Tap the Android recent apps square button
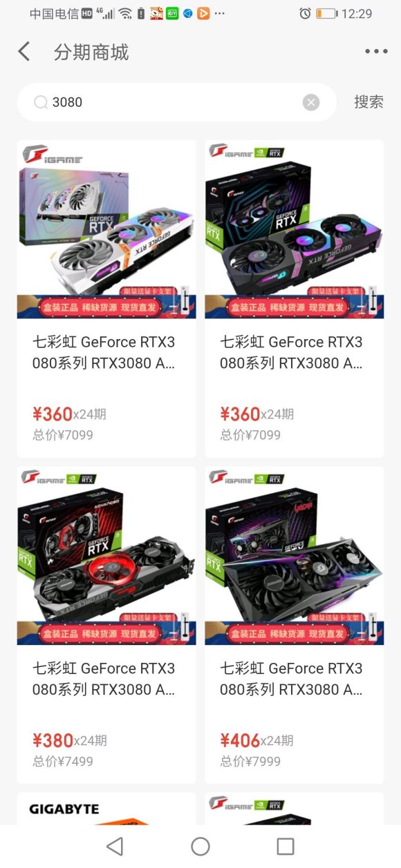 [x=286, y=846]
